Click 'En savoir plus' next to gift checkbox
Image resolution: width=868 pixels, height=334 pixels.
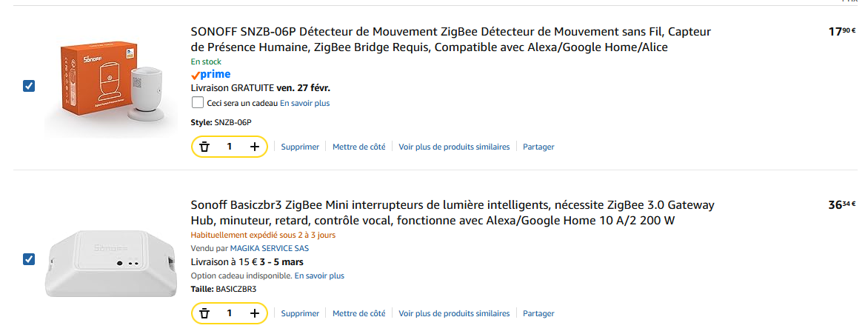[x=304, y=103]
